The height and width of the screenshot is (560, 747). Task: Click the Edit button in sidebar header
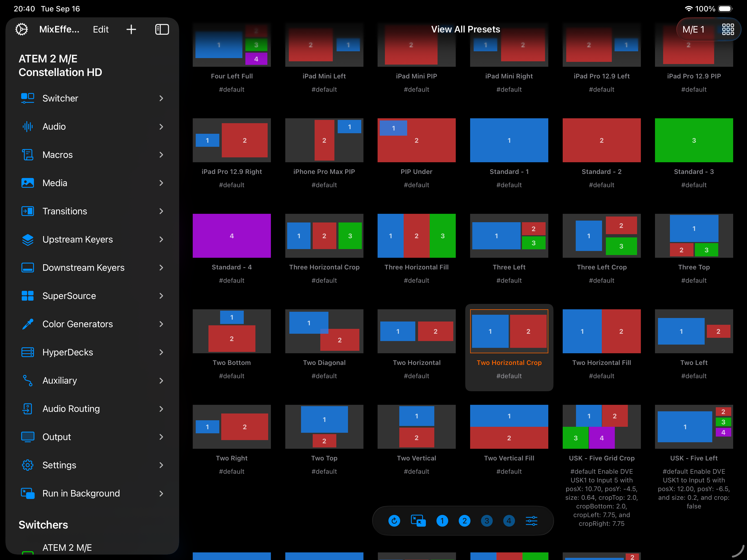[101, 29]
